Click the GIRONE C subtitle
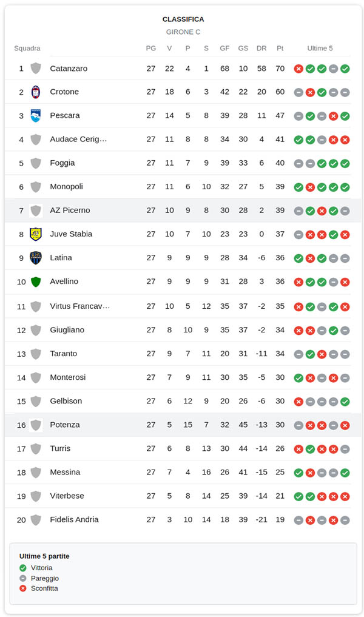The width and height of the screenshot is (364, 617). 183,32
